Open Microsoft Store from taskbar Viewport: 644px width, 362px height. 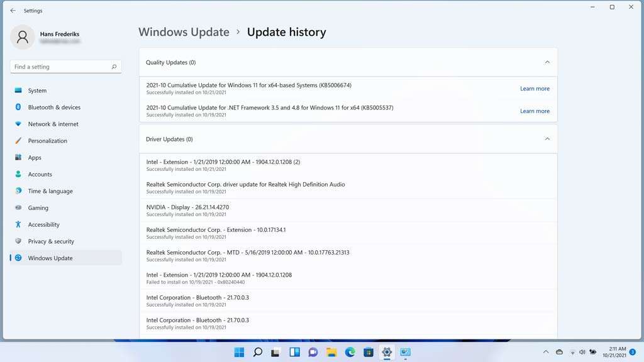(x=369, y=352)
